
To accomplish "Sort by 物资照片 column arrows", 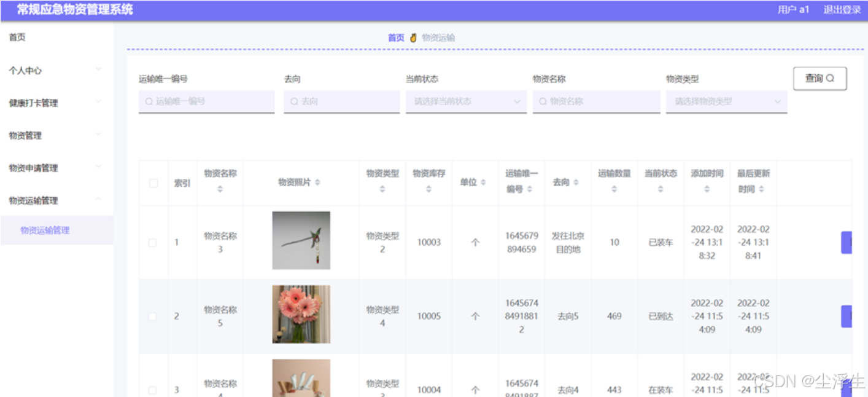I will pos(318,183).
